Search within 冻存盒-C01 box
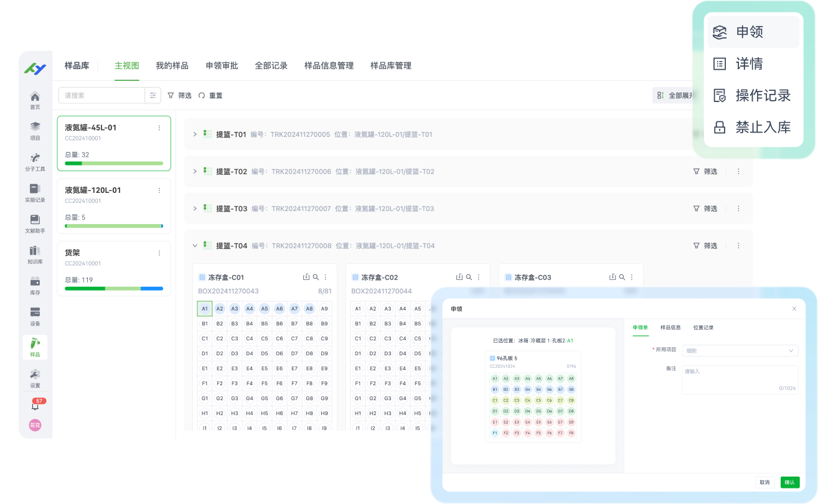Viewport: 818px width, 504px height. (316, 278)
